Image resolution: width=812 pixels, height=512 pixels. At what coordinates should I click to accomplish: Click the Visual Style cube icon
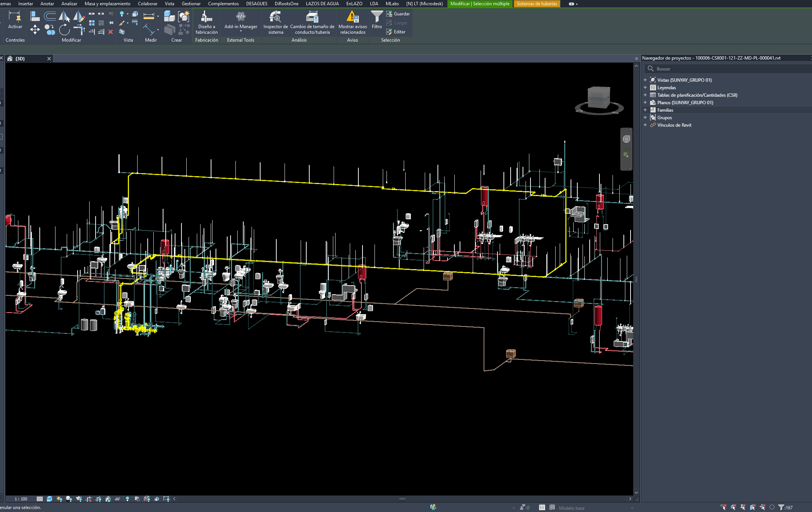click(49, 499)
